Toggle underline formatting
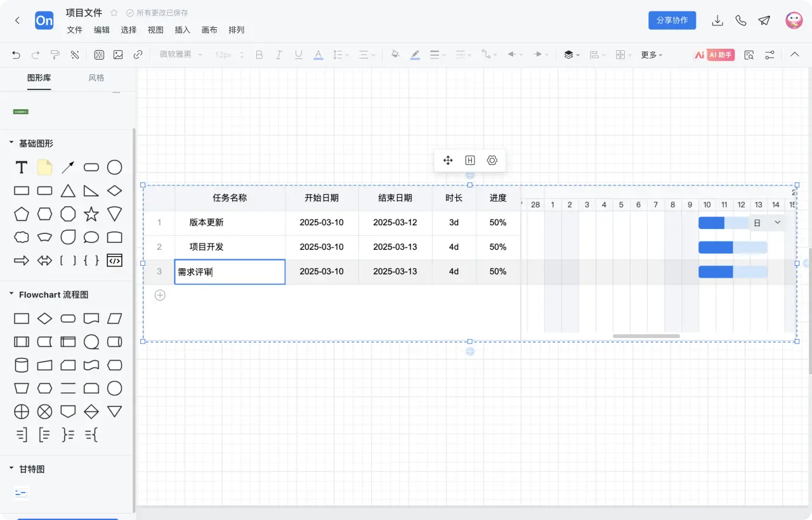Viewport: 812px width, 520px height. [x=298, y=55]
